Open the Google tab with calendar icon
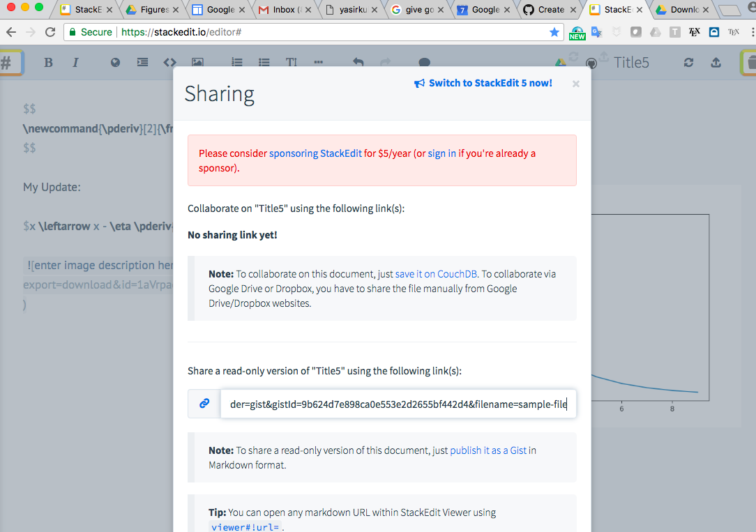The width and height of the screenshot is (756, 532). click(x=483, y=10)
